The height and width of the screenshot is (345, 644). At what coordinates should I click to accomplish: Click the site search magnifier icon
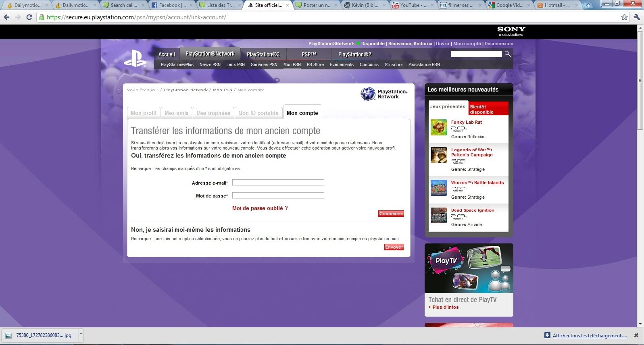(x=508, y=54)
